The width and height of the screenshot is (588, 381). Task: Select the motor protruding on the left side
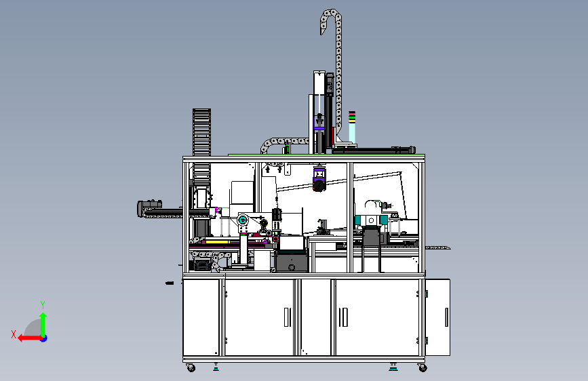pos(149,207)
